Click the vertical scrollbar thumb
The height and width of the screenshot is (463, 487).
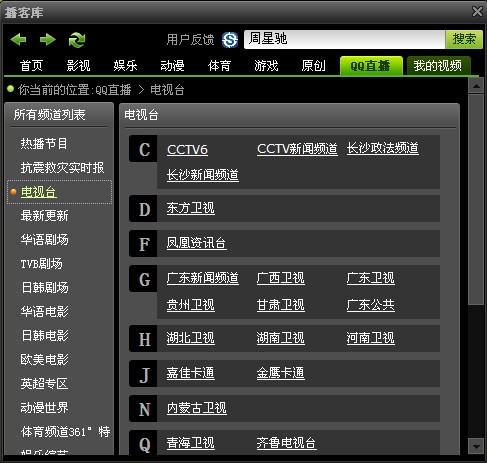pyautogui.click(x=476, y=199)
